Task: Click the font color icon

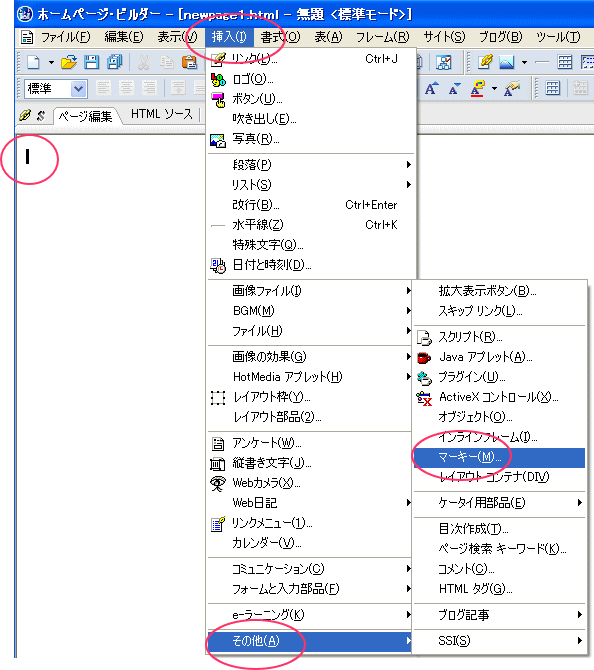Action: (x=477, y=89)
